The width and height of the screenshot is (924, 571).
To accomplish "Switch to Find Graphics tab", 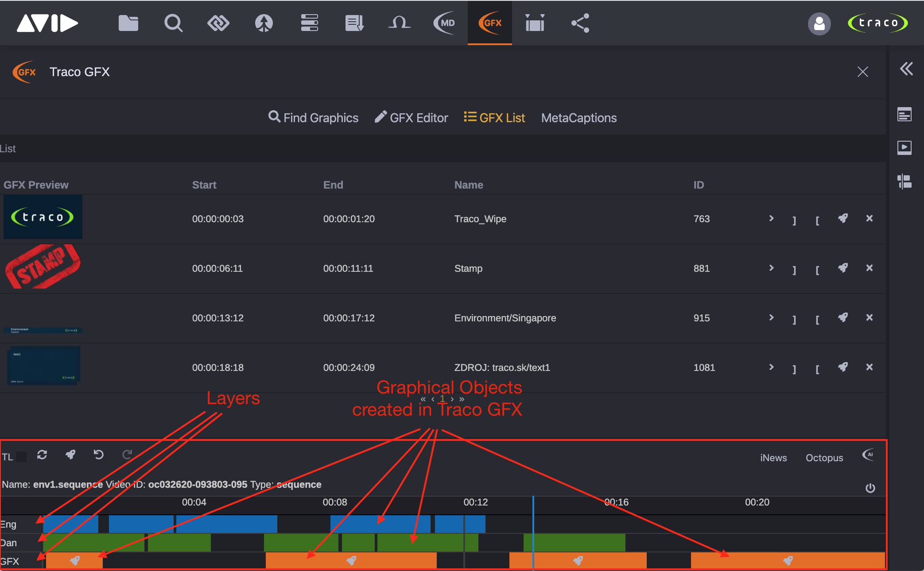I will point(314,118).
